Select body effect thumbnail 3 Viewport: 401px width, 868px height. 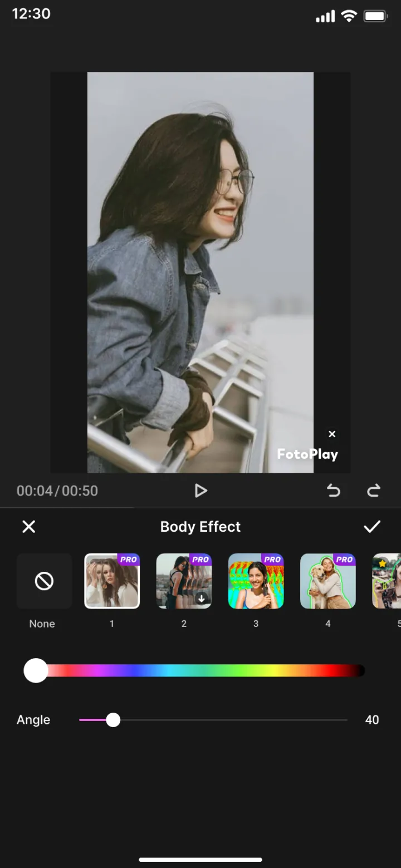(x=256, y=581)
